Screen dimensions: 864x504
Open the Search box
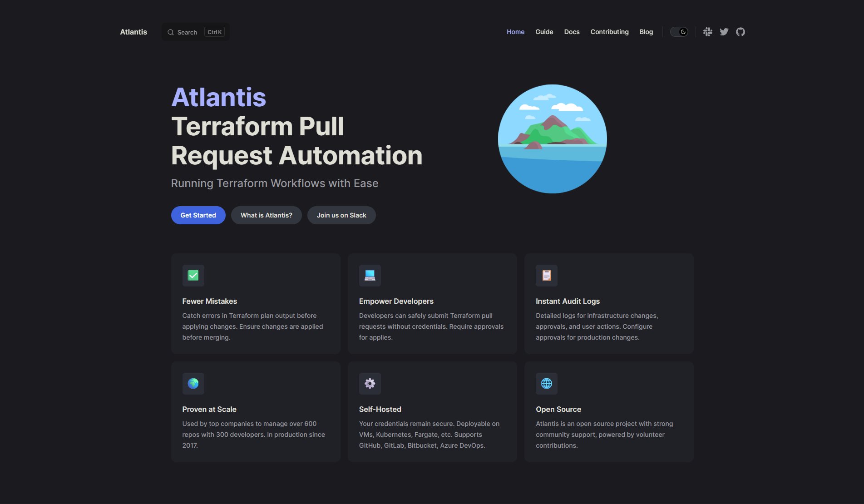pyautogui.click(x=196, y=32)
